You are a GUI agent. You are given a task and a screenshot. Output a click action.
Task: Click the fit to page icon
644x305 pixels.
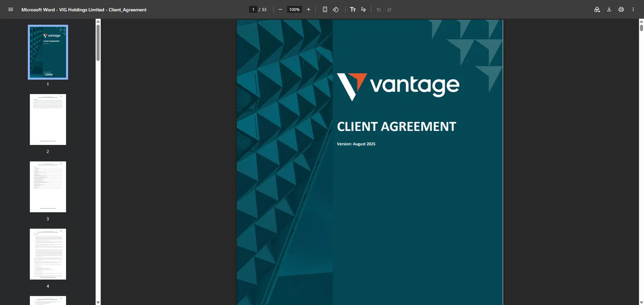(x=325, y=10)
